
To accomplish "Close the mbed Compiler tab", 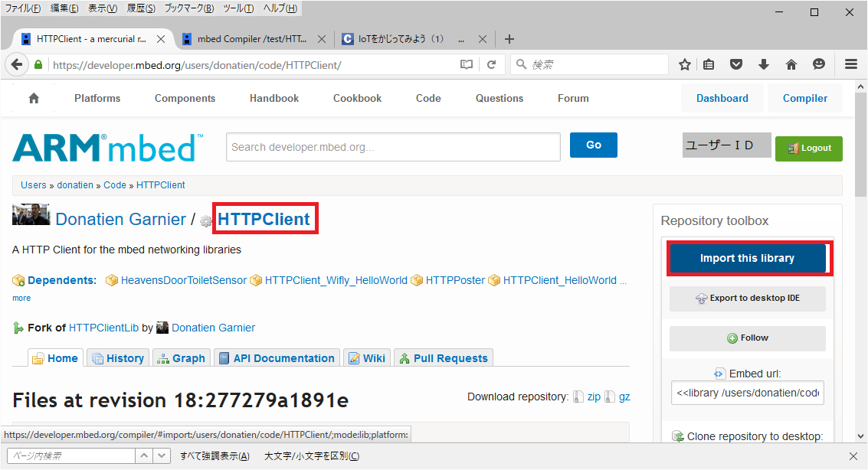I will 322,39.
